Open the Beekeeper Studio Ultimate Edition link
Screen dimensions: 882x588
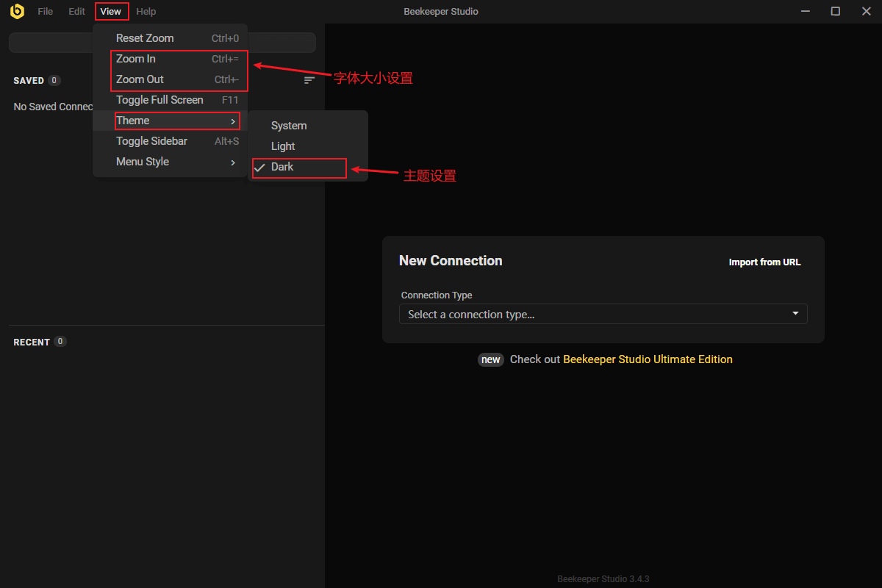[x=648, y=359]
